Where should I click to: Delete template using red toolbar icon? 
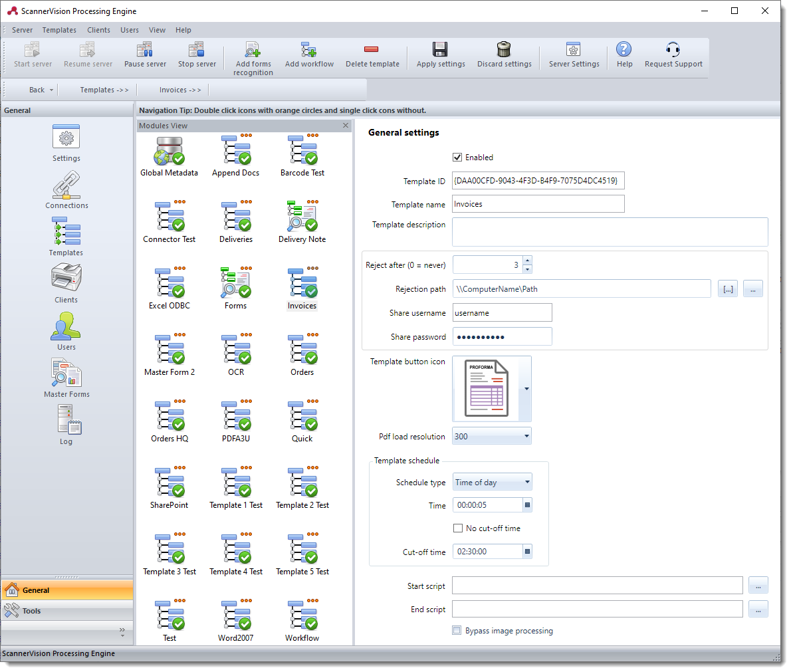click(372, 49)
